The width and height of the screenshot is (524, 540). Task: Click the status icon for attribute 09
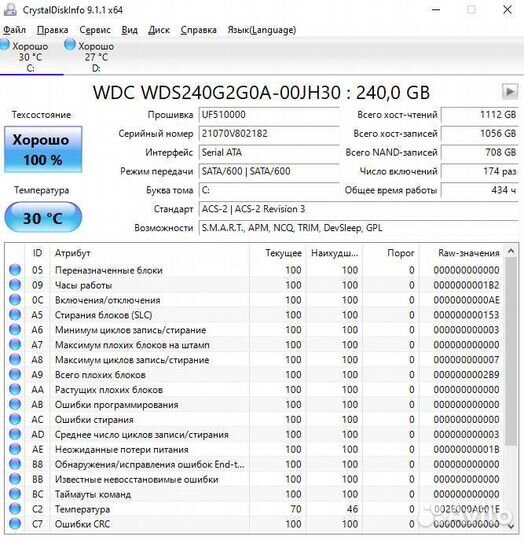pyautogui.click(x=15, y=285)
